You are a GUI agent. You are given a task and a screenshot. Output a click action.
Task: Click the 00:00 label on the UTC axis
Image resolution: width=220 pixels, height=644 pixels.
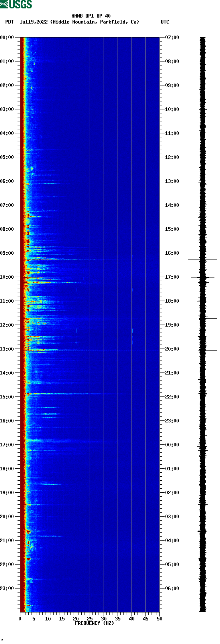tap(172, 445)
